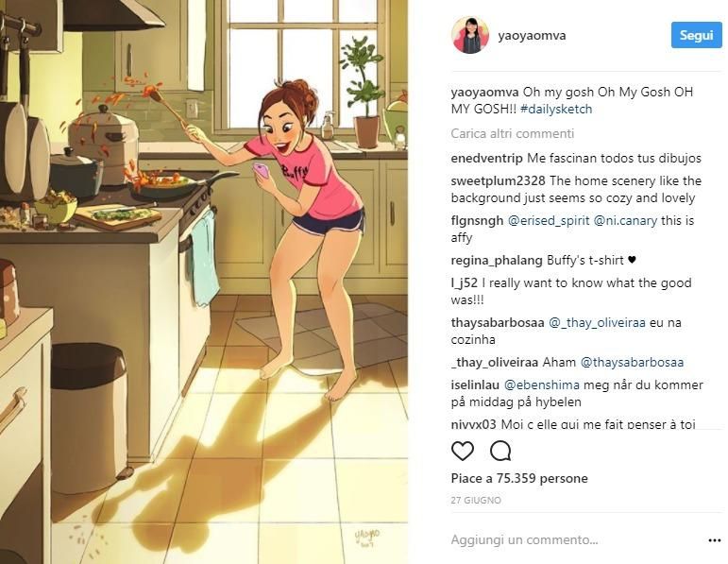View likes via Piace a 75.359 persone
The image size is (728, 564).
click(x=519, y=478)
